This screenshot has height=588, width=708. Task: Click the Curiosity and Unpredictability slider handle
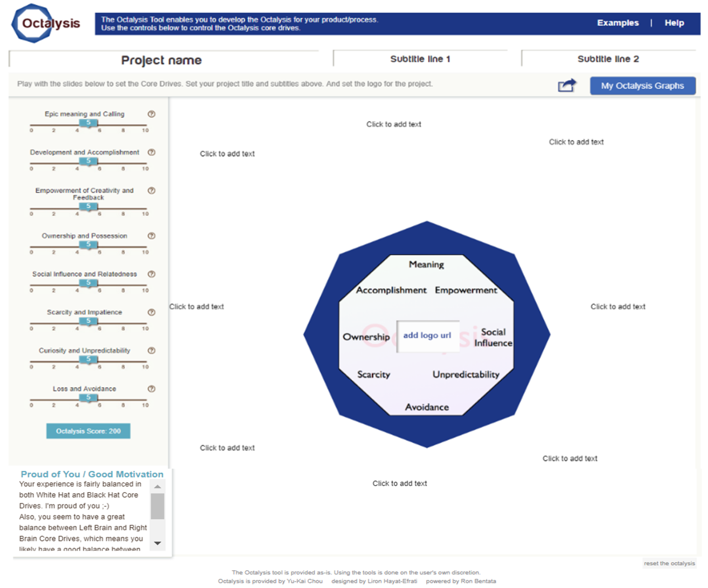(88, 359)
